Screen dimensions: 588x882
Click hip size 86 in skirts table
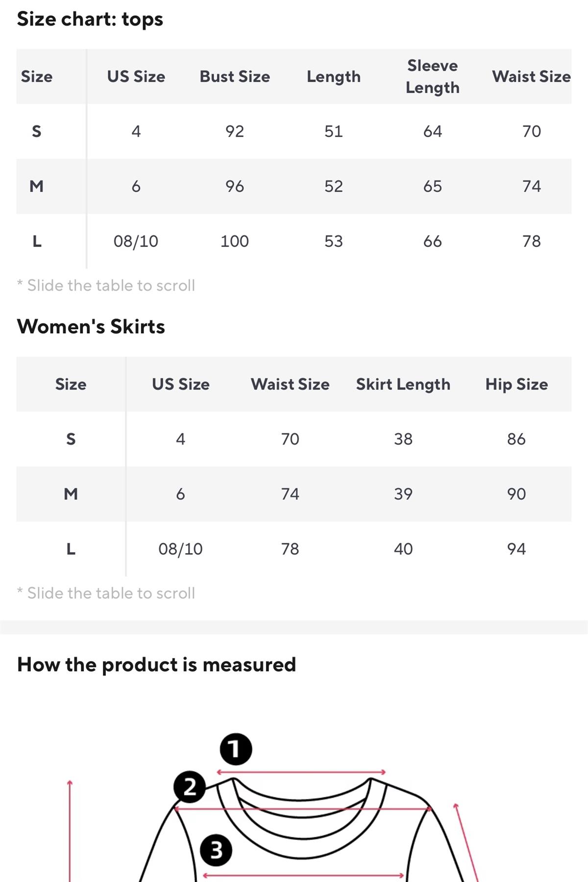pos(516,439)
